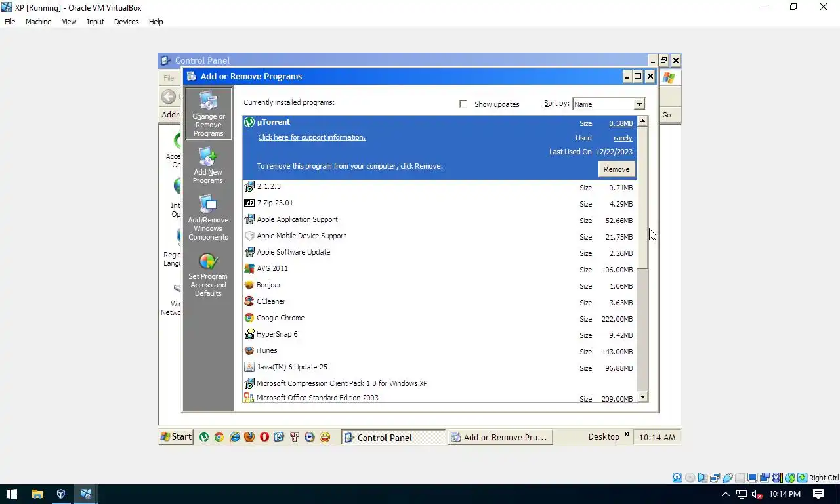Switch to Add or Remove Programs taskbar button
Screen dimensions: 840x504
(x=500, y=438)
